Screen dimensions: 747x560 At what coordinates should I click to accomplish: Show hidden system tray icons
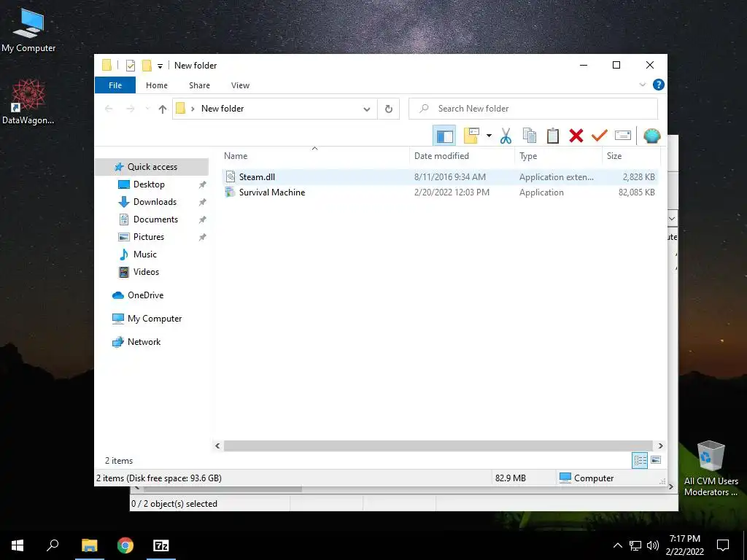point(617,545)
